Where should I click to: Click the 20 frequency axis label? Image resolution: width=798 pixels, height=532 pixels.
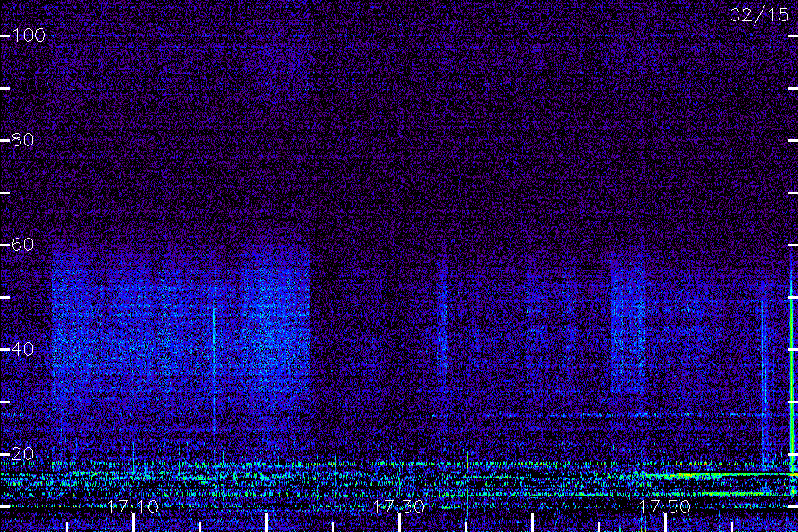(22, 454)
